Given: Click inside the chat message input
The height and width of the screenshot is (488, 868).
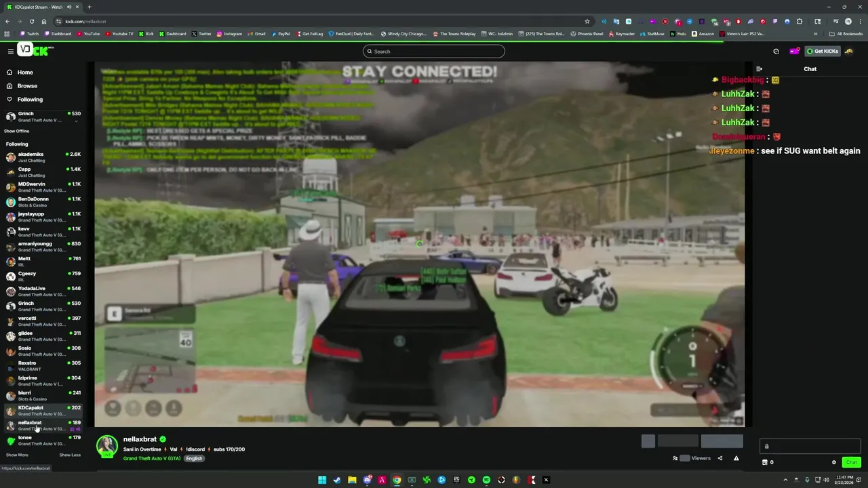Looking at the screenshot, I should (x=810, y=446).
